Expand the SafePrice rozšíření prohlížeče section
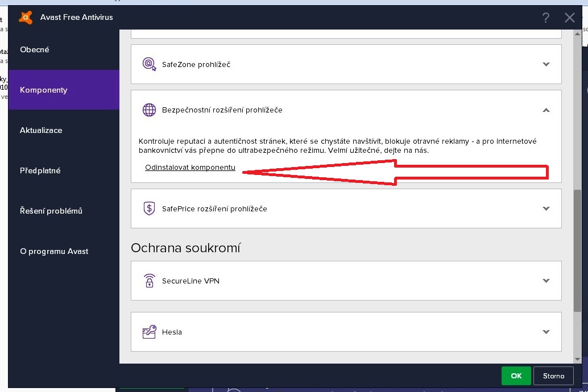The width and height of the screenshot is (588, 392). 546,208
